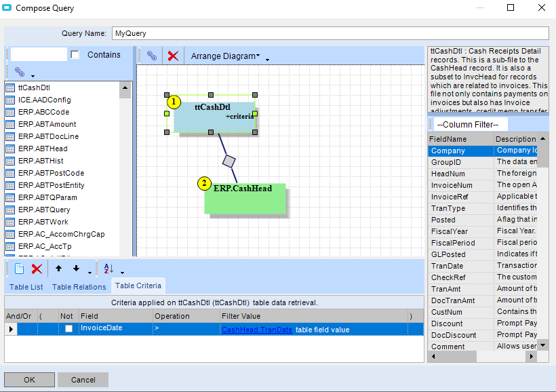Click the A-Z sort icon
556x392 pixels.
[108, 269]
